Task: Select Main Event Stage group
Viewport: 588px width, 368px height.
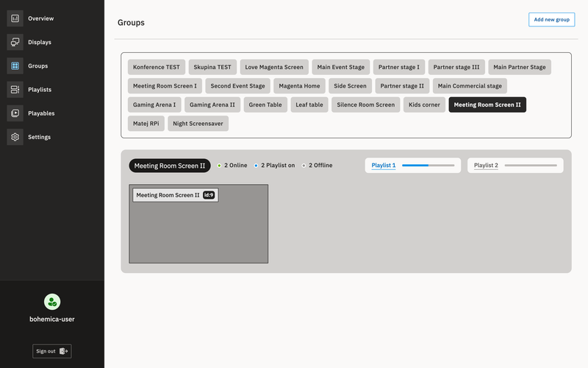Action: click(x=341, y=67)
